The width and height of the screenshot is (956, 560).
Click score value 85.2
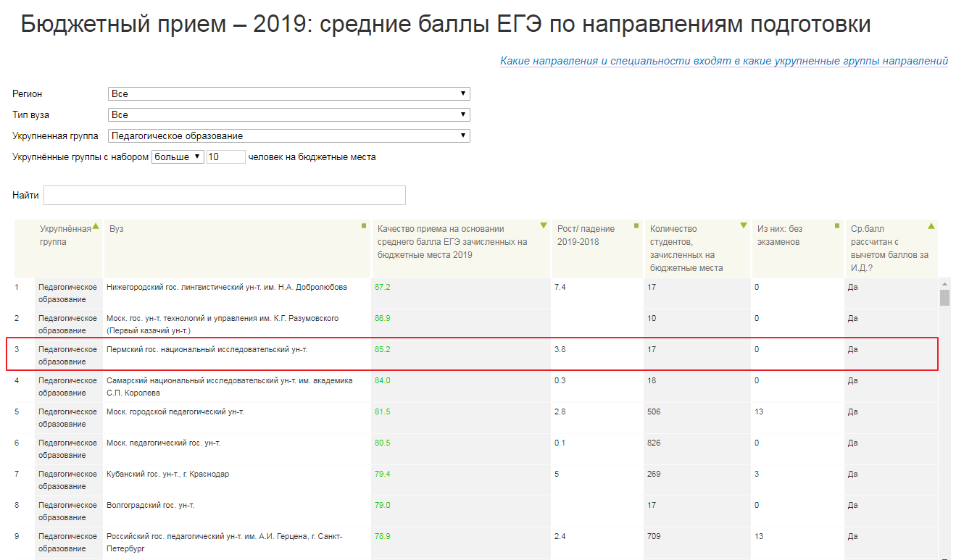(x=383, y=349)
